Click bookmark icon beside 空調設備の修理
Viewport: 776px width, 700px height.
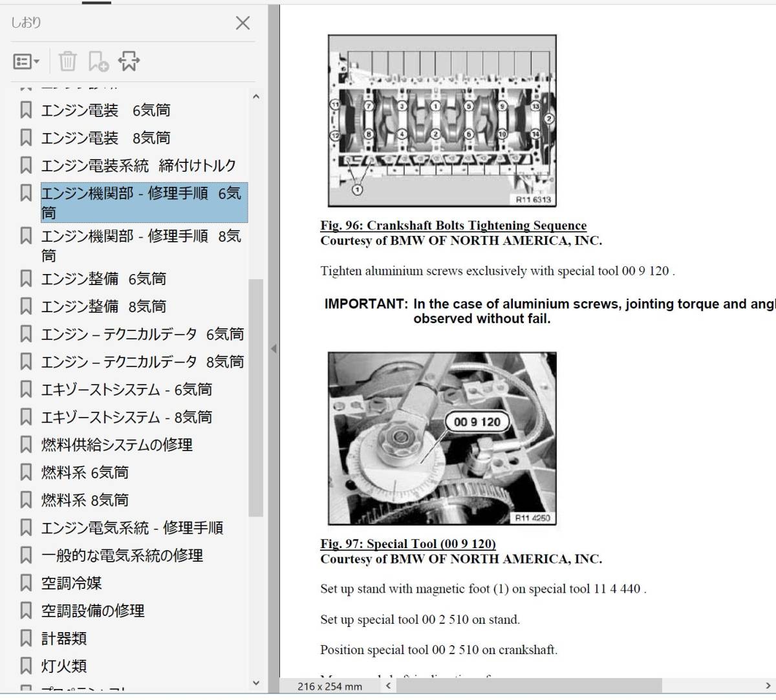[26, 611]
